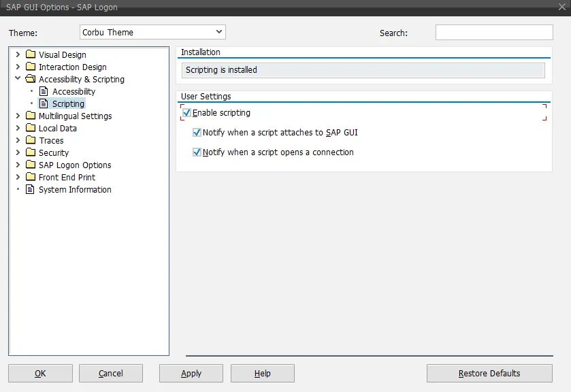Expand the Multilingual Settings node arrow
This screenshot has width=571, height=392.
click(18, 116)
